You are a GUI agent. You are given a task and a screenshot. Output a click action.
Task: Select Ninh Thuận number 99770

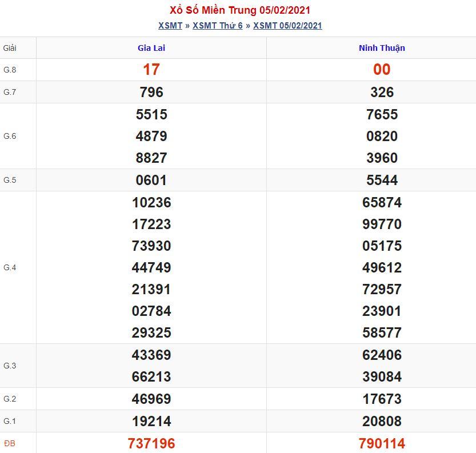click(x=382, y=225)
